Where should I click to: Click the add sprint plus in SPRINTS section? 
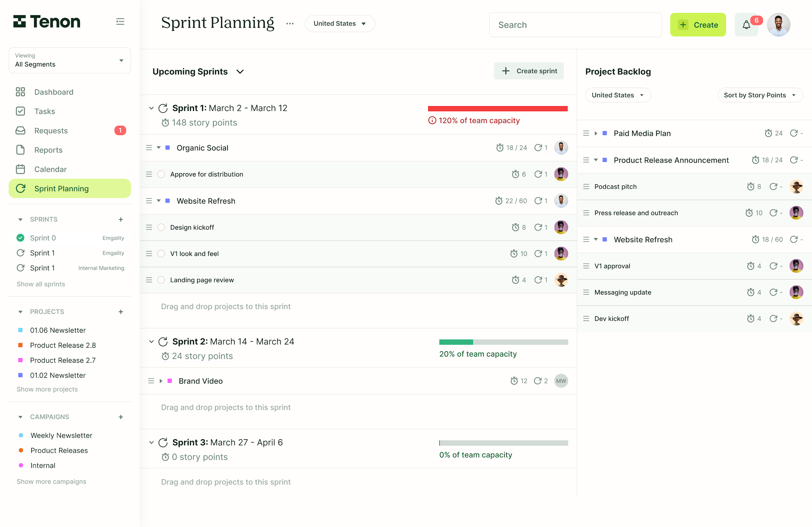click(121, 219)
